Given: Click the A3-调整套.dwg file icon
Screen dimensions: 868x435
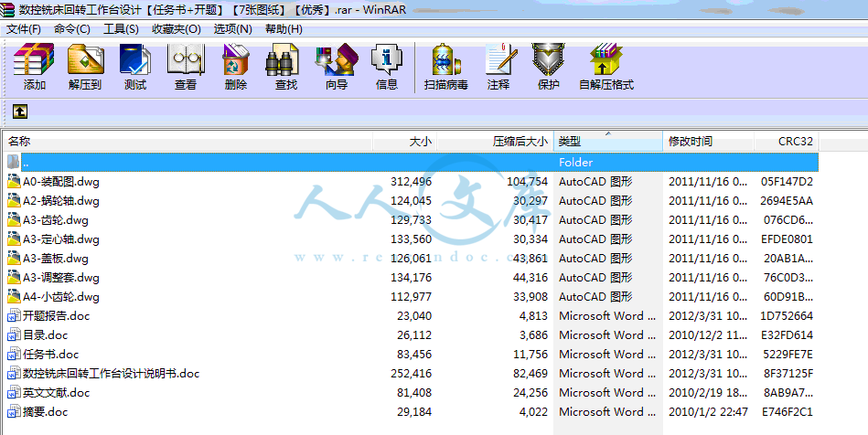Looking at the screenshot, I should pos(14,277).
